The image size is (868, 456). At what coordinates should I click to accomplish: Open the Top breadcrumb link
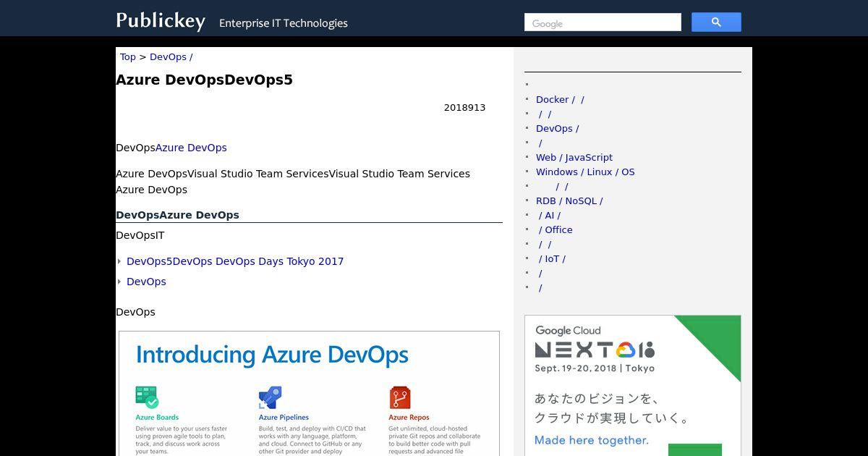coord(128,56)
